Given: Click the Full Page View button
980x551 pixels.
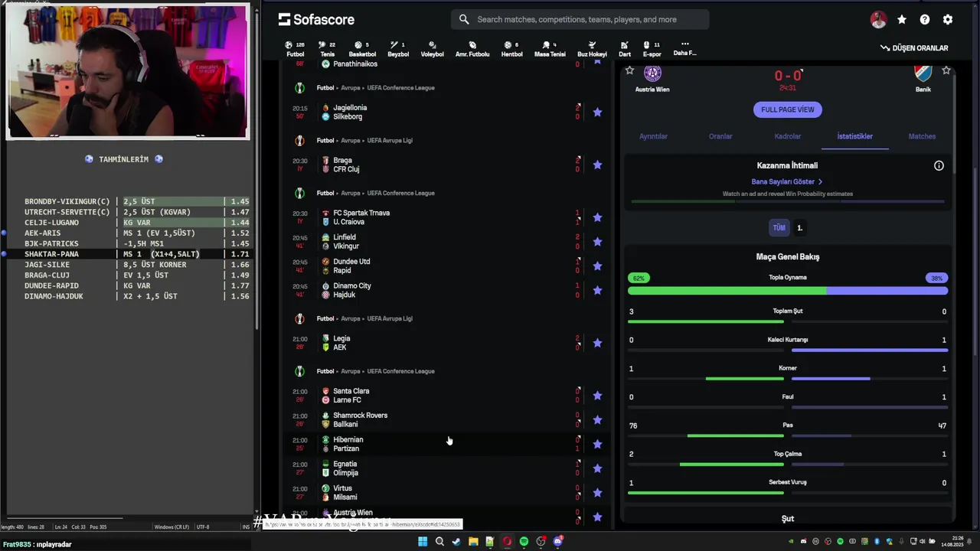Looking at the screenshot, I should 787,109.
